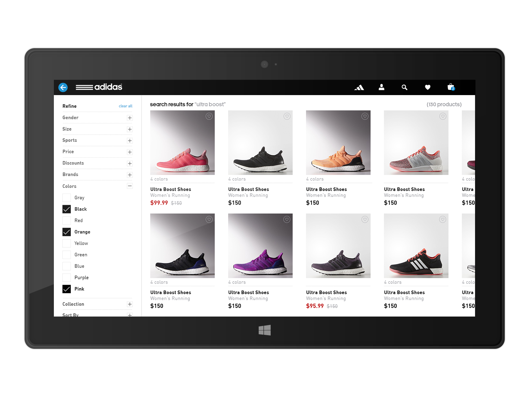Collapse the Colors filter section
The image size is (532, 399).
[x=130, y=186]
